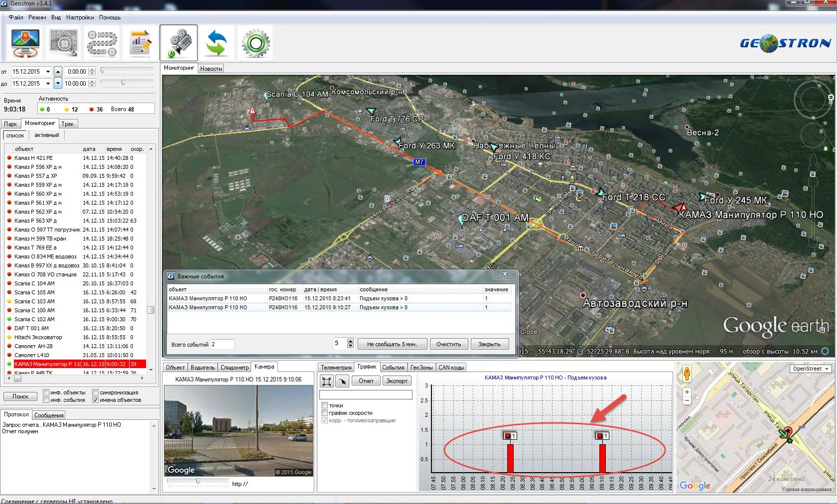Move the to-time slider handle

(124, 83)
